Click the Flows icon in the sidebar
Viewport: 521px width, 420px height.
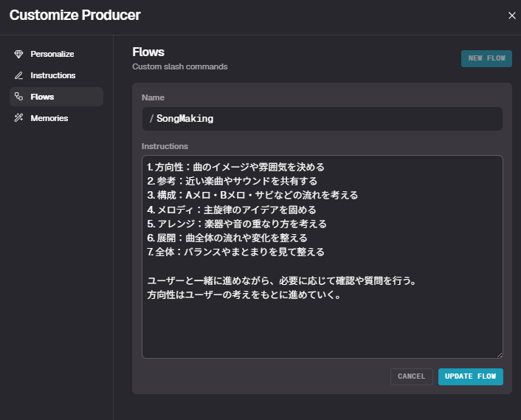click(x=19, y=97)
